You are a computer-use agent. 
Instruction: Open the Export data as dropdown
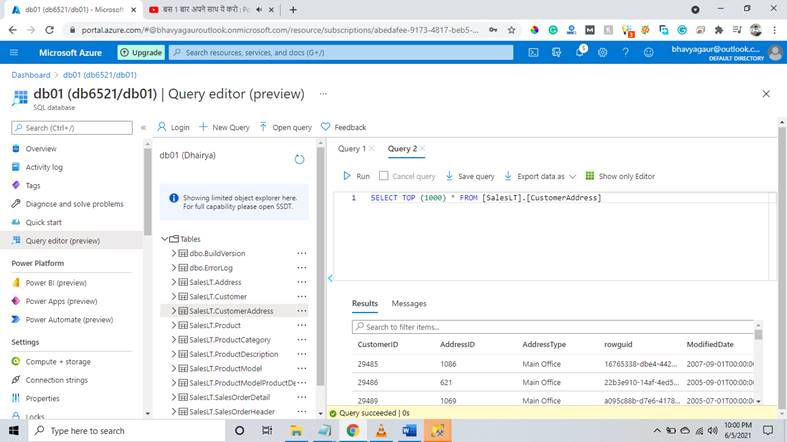(540, 176)
